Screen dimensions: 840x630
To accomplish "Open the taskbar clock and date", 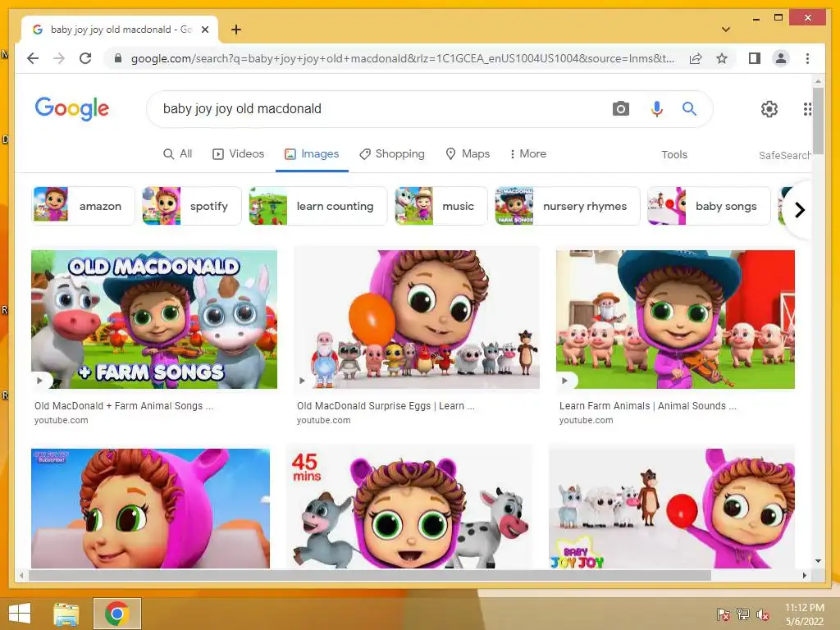I will (804, 614).
